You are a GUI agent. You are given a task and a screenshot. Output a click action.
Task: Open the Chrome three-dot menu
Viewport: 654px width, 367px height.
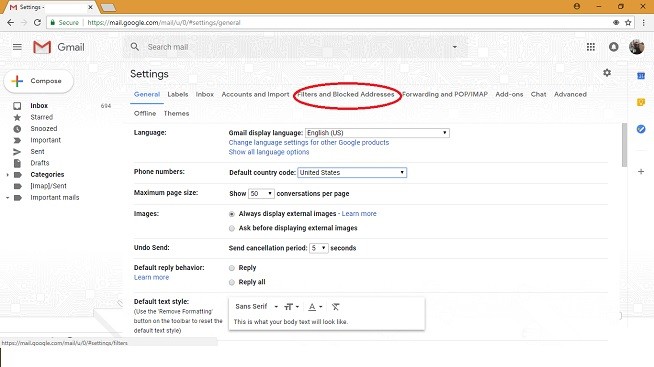pos(644,23)
